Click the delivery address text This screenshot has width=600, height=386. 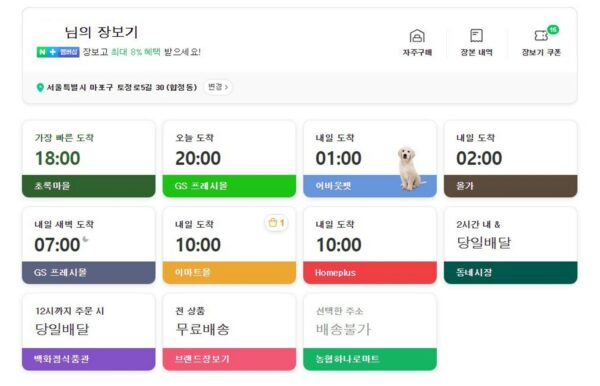[122, 88]
